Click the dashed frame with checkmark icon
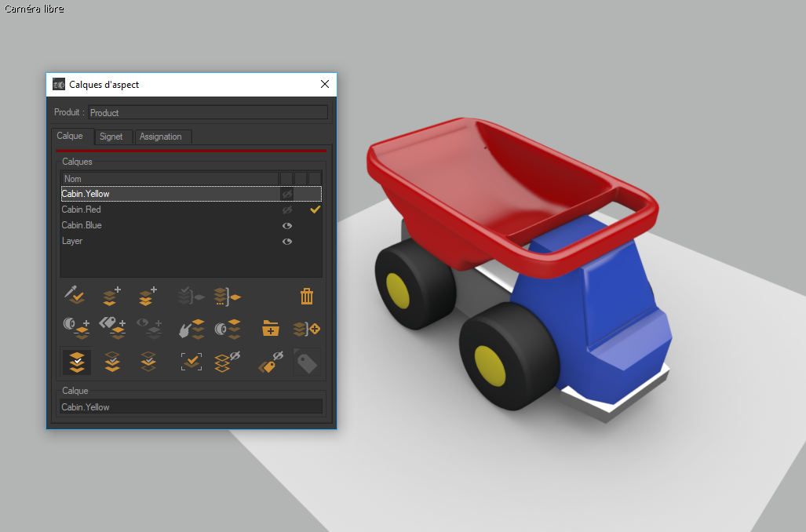The height and width of the screenshot is (532, 806). click(x=191, y=361)
